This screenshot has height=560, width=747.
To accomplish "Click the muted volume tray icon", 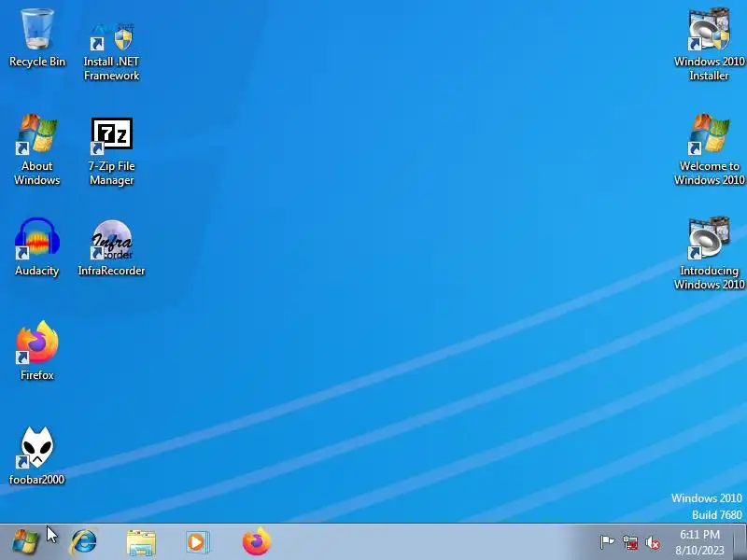I will 653,542.
